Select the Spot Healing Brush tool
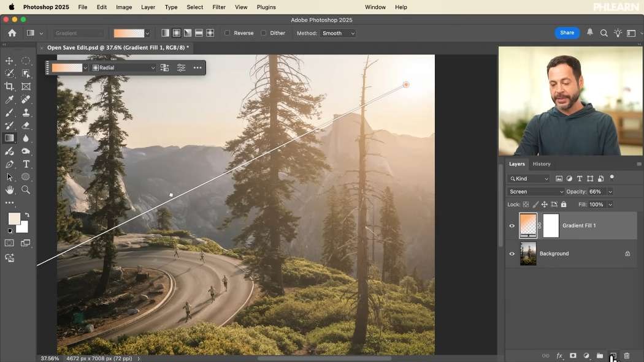644x362 pixels. tap(26, 100)
